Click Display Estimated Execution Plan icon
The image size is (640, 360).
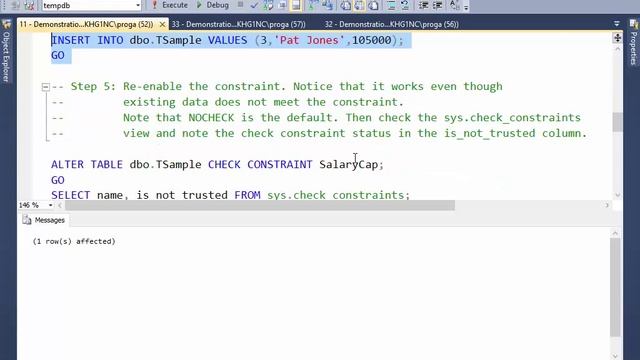coord(268,5)
